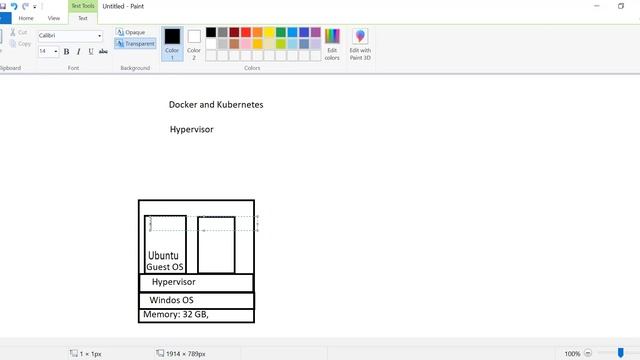Cut the selected text

20,32
